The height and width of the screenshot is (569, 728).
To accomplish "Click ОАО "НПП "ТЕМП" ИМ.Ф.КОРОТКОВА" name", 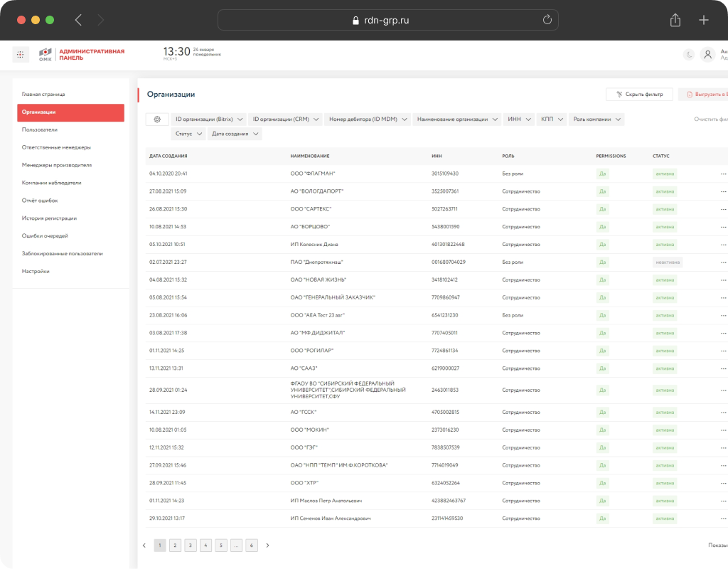I will tap(339, 465).
